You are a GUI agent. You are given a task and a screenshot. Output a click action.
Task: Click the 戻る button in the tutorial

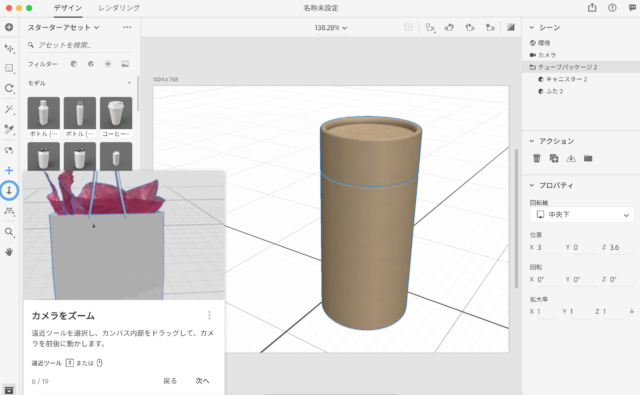tap(170, 381)
